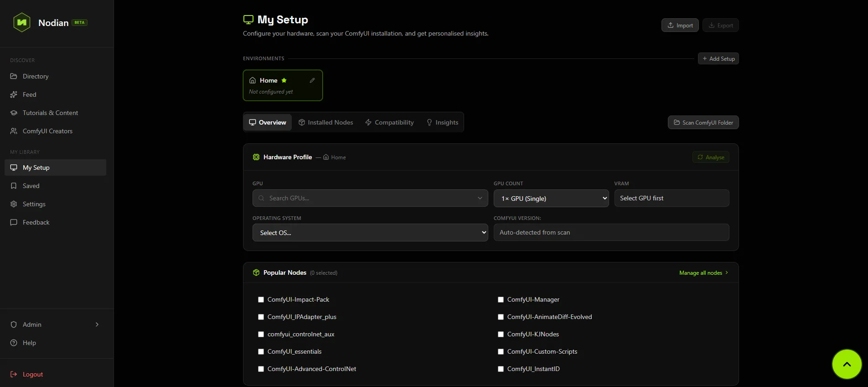This screenshot has height=387, width=868.
Task: Click the Scan ComfyUI Folder button
Action: [703, 122]
